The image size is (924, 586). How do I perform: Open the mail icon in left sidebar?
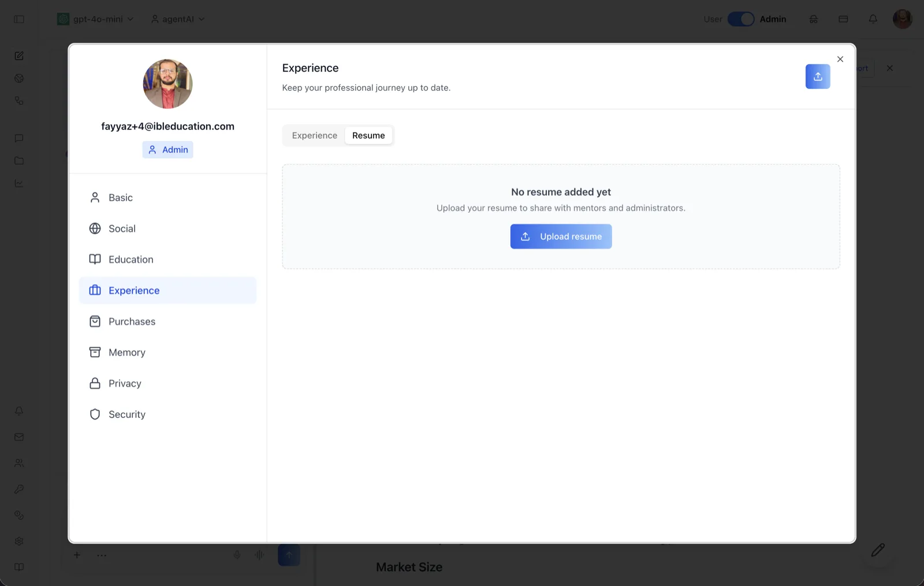click(x=19, y=437)
